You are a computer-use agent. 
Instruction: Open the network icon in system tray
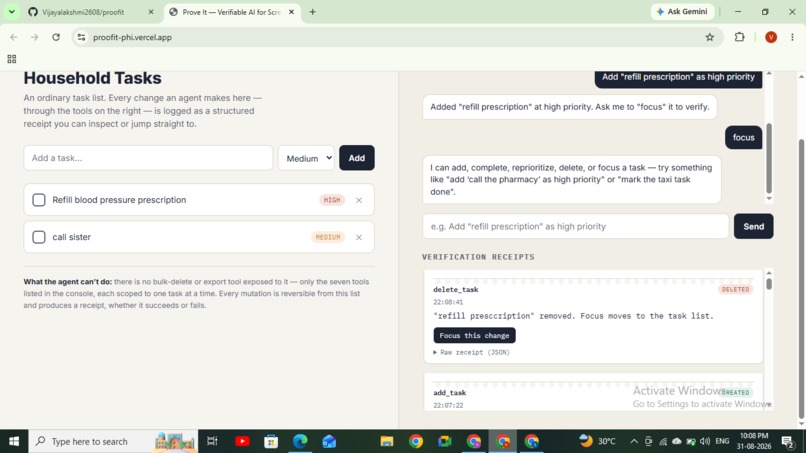[x=663, y=441]
